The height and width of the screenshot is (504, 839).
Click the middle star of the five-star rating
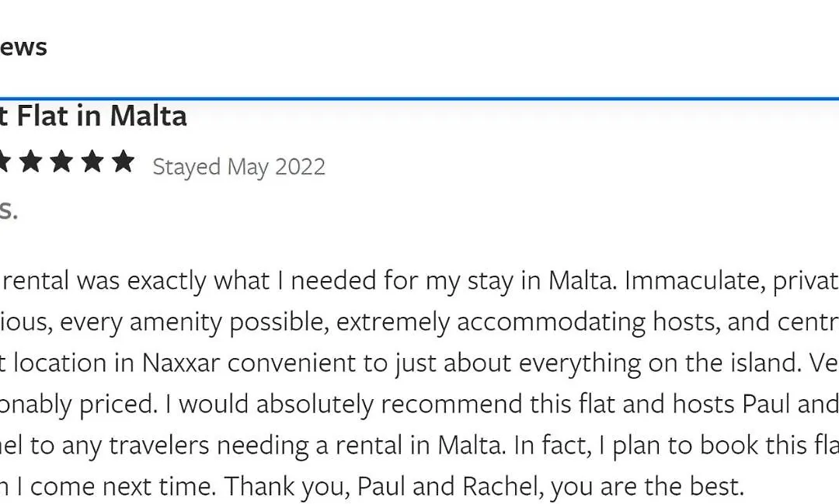[x=61, y=161]
